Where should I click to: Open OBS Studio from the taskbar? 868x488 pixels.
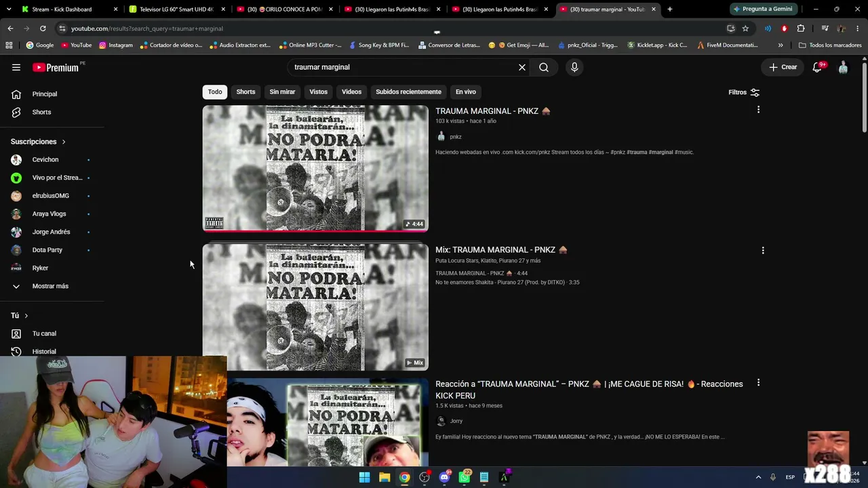(x=425, y=477)
